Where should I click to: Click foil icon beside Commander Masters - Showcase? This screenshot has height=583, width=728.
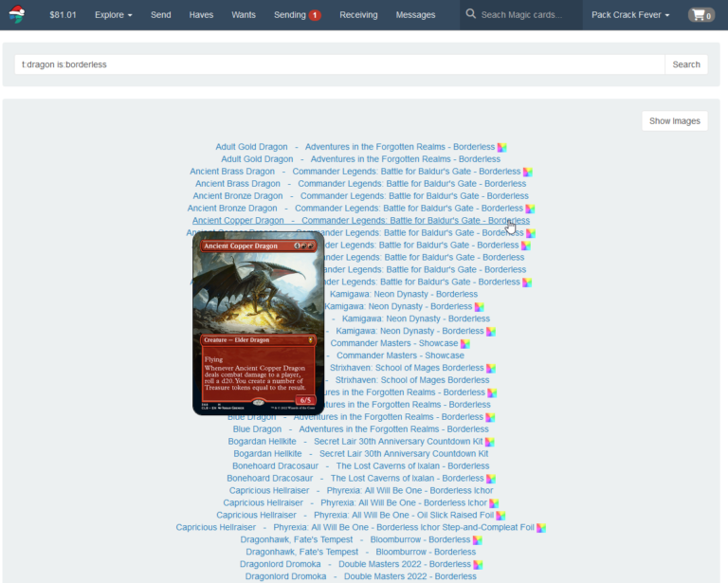coord(464,344)
